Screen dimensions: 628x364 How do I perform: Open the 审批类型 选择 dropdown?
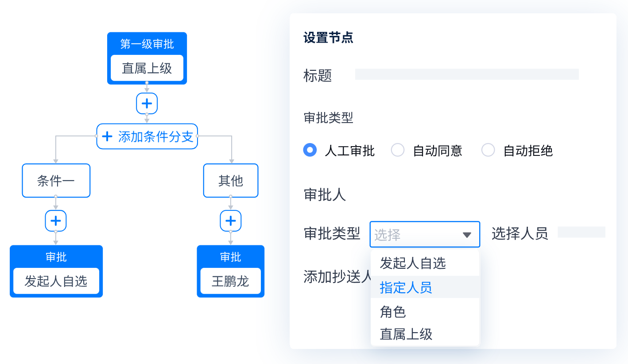tap(424, 234)
